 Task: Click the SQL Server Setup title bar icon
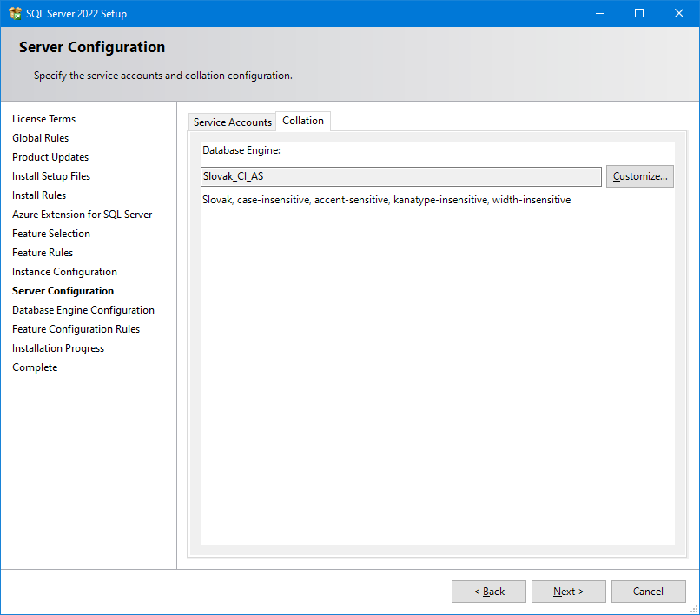[x=15, y=13]
